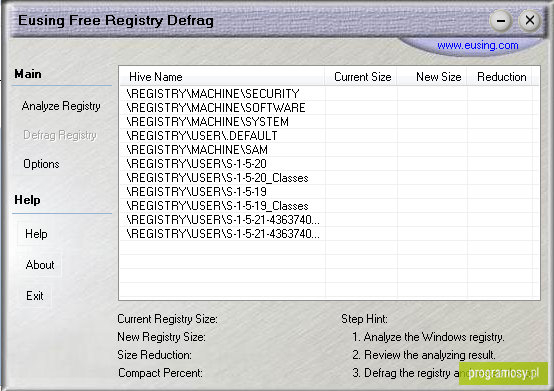Click the Main section heading

28,74
